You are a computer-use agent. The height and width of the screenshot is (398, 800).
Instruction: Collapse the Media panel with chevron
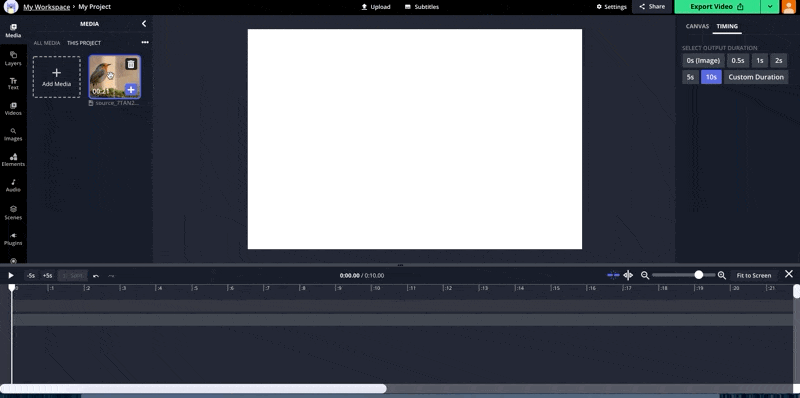(144, 23)
